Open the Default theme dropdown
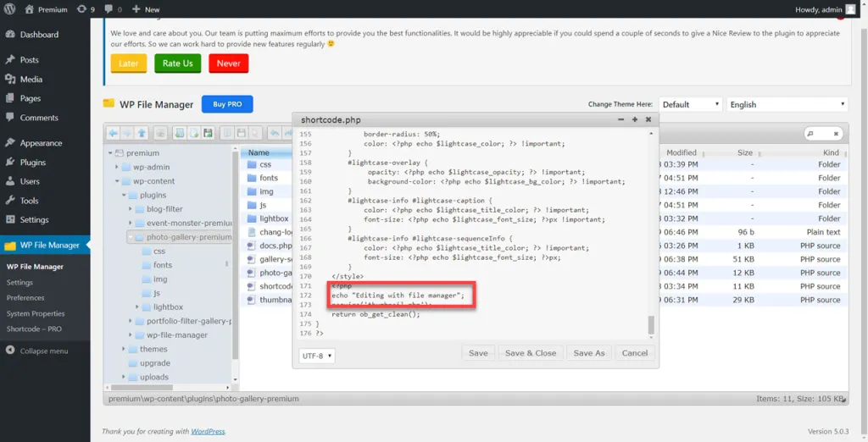The image size is (868, 442). (690, 104)
